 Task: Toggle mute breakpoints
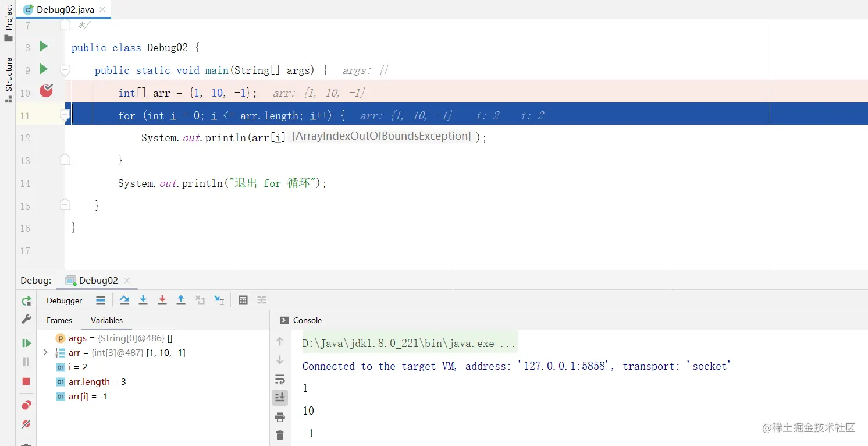[26, 424]
